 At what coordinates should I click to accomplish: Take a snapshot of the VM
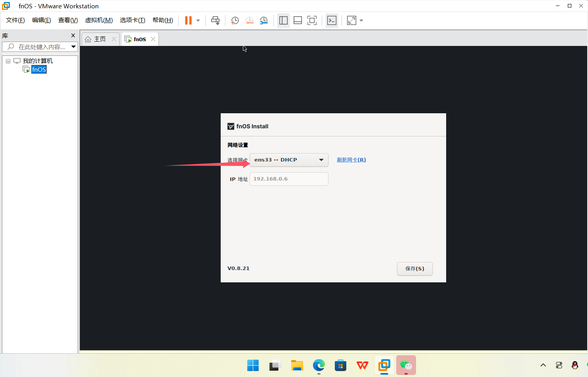pyautogui.click(x=235, y=21)
